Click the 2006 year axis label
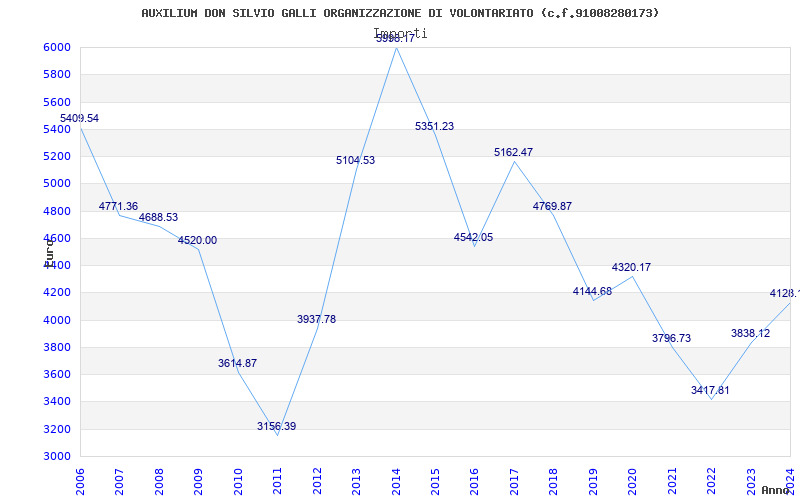This screenshot has width=800, height=500. [x=80, y=482]
